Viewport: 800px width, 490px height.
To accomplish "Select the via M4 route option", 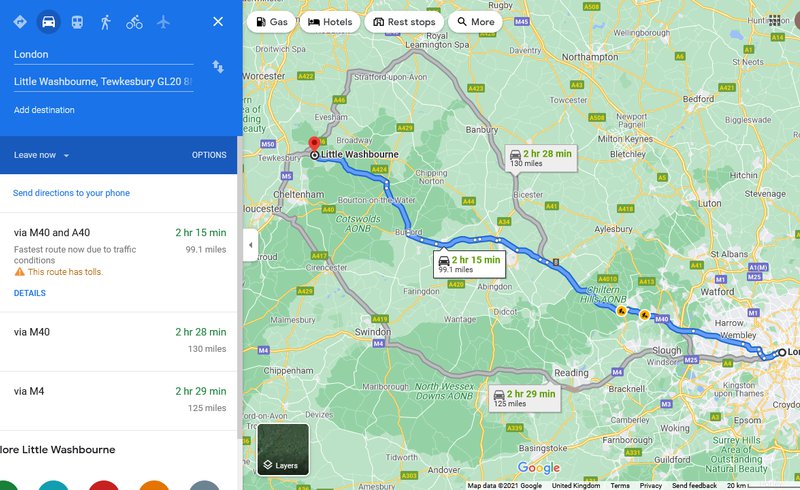I will point(118,400).
